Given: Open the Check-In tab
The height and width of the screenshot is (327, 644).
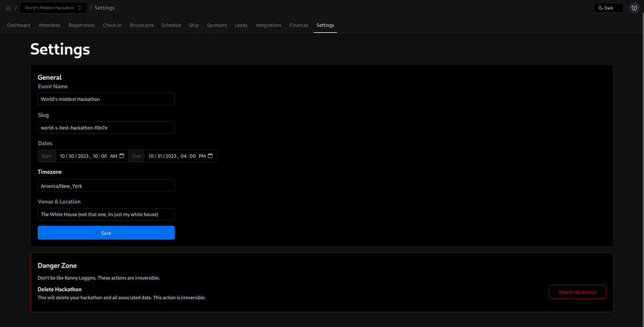Looking at the screenshot, I should pyautogui.click(x=112, y=25).
